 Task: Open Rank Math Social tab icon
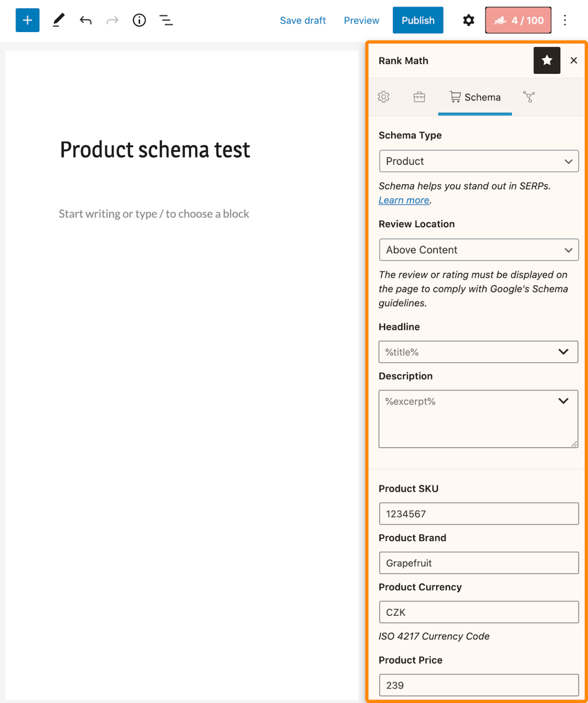pos(529,97)
